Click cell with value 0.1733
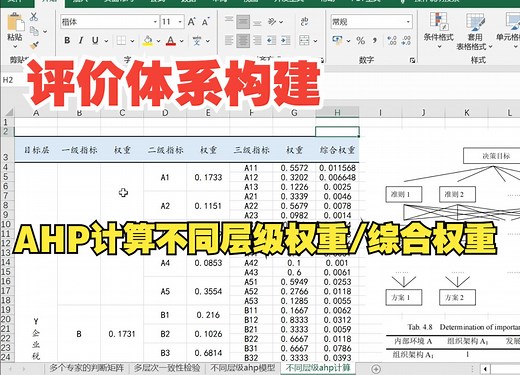This screenshot has height=375, width=520. [x=208, y=177]
